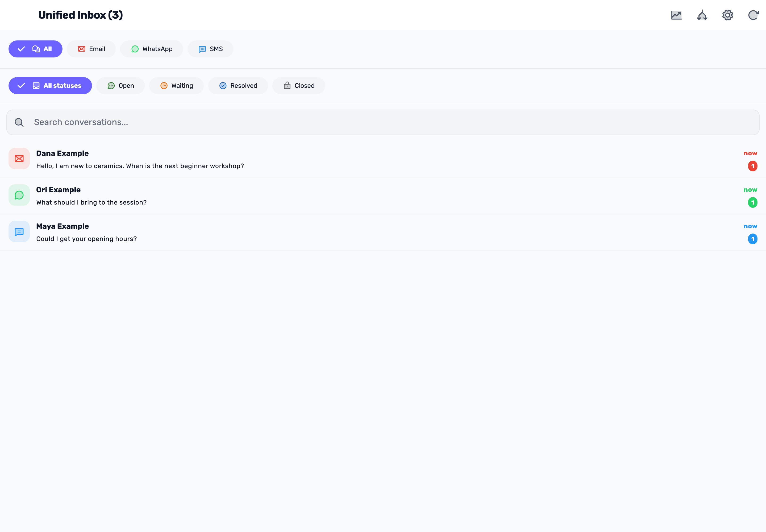The width and height of the screenshot is (766, 532).
Task: Click the green unread badge for Ori Example
Action: click(x=753, y=202)
